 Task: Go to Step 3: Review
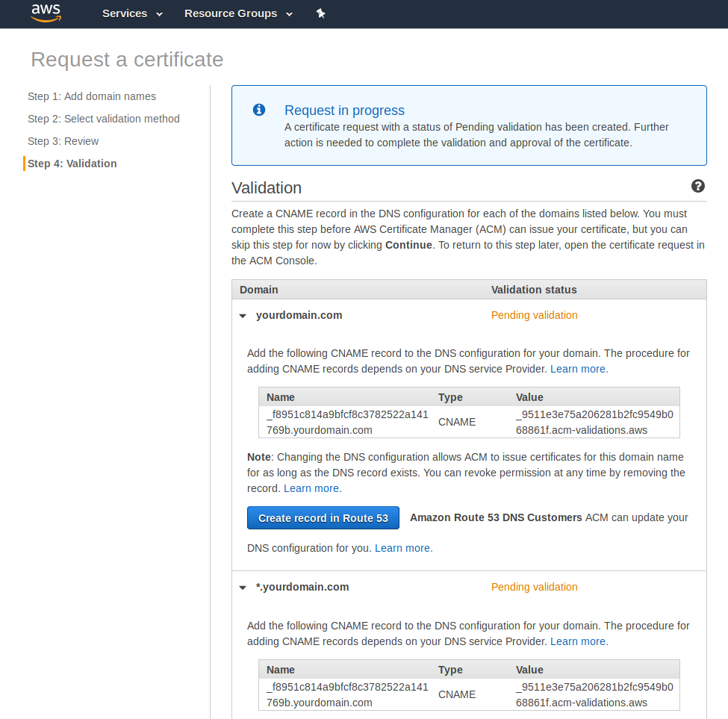pyautogui.click(x=63, y=141)
